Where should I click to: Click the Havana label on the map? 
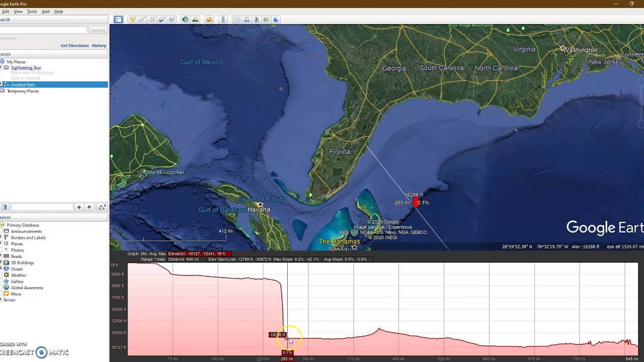coord(259,209)
